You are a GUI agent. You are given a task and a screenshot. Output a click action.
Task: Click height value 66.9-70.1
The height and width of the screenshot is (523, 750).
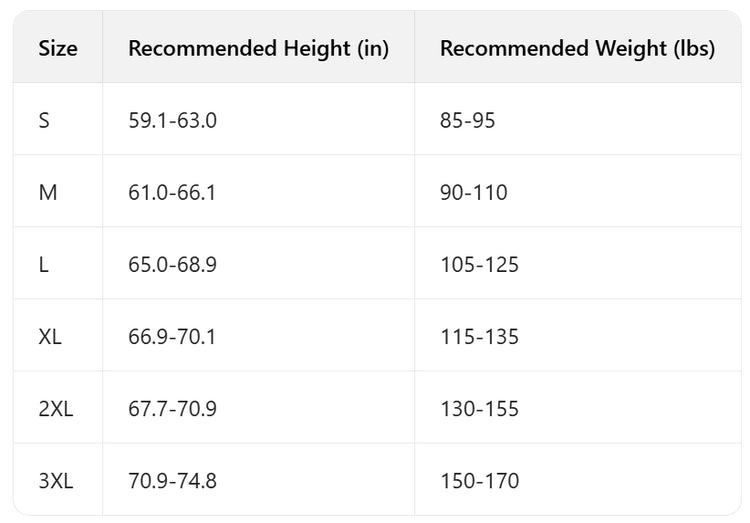click(172, 336)
